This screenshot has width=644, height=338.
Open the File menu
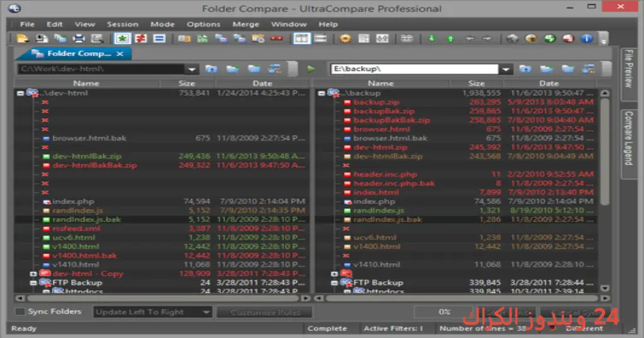(27, 25)
